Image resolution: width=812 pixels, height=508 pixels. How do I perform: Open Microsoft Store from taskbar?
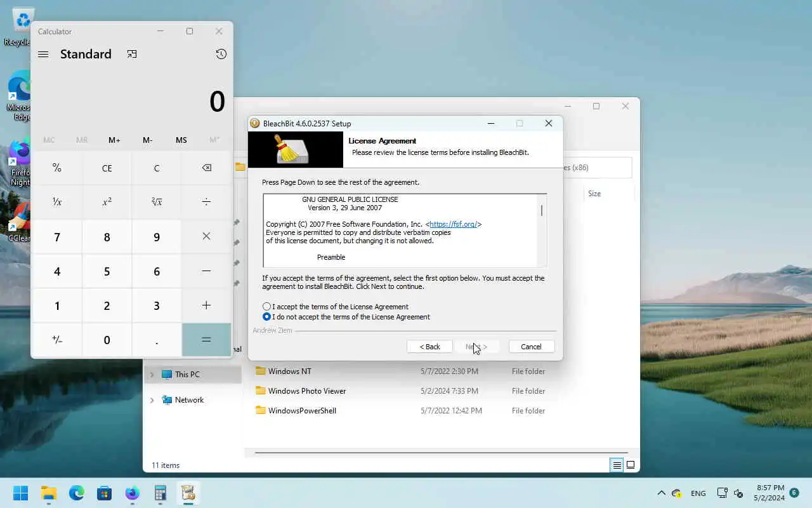coord(105,493)
